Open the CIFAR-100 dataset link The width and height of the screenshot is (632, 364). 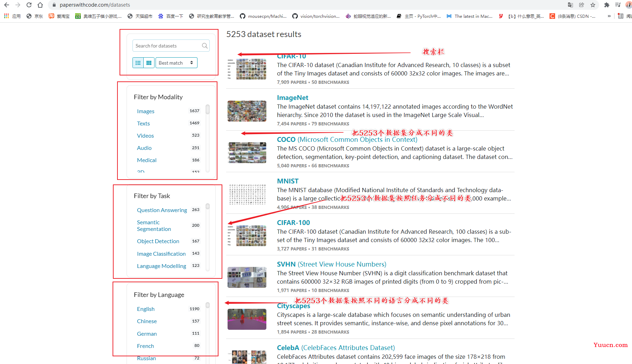pyautogui.click(x=293, y=223)
